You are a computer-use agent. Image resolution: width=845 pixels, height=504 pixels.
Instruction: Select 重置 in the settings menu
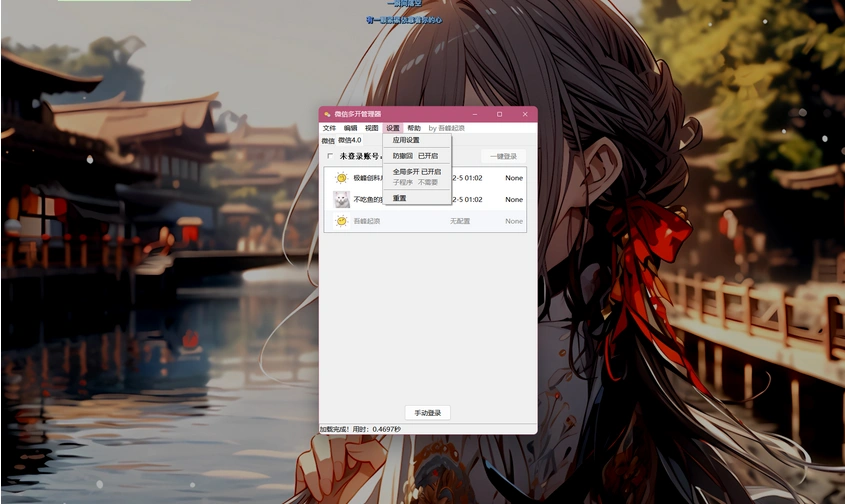(399, 198)
